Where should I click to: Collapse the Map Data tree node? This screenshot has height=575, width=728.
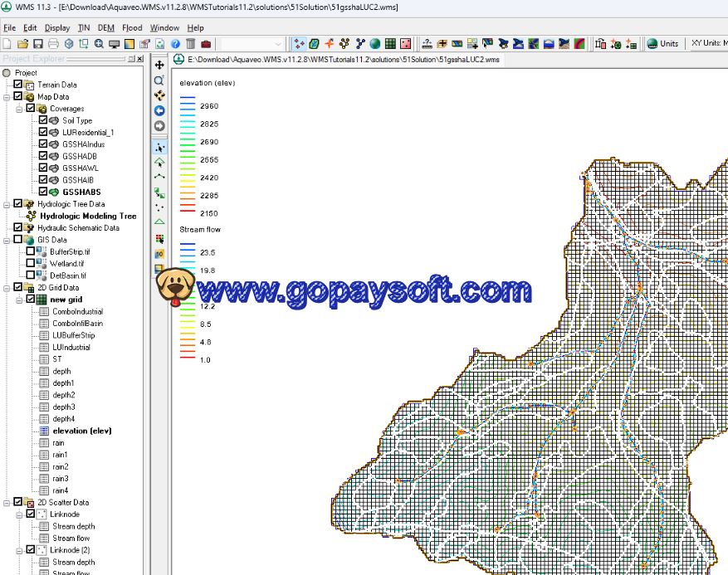[x=7, y=97]
